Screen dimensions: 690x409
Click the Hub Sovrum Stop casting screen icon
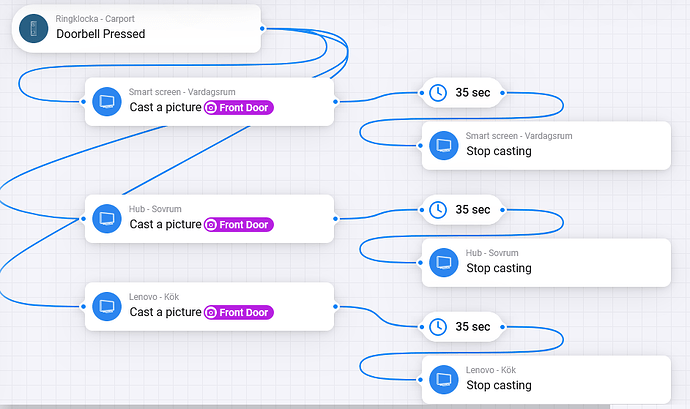(x=444, y=262)
